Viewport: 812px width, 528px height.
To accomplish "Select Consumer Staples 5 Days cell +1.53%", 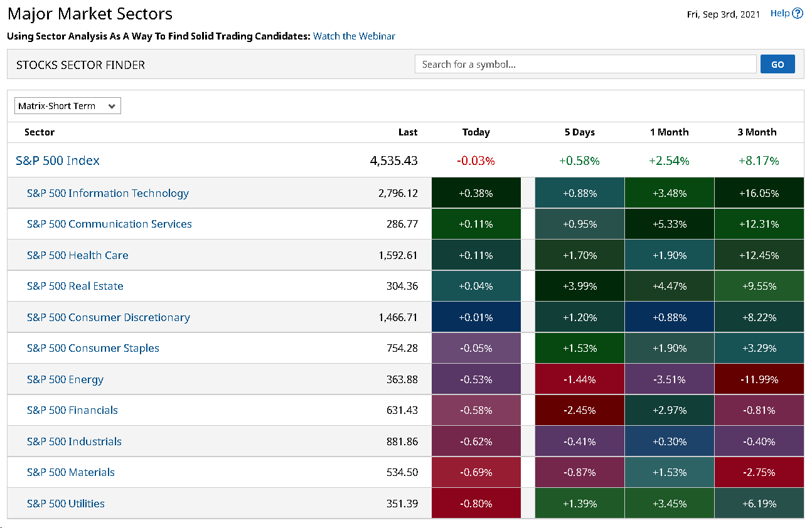I will pos(580,348).
